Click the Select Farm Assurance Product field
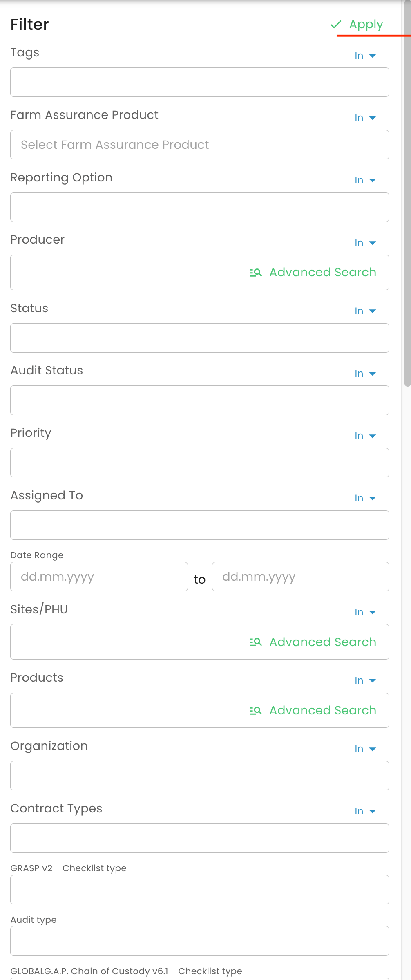The width and height of the screenshot is (411, 980). point(200,145)
